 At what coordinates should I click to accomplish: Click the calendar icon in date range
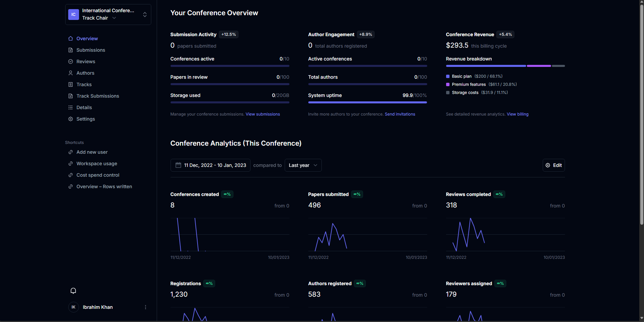click(178, 165)
